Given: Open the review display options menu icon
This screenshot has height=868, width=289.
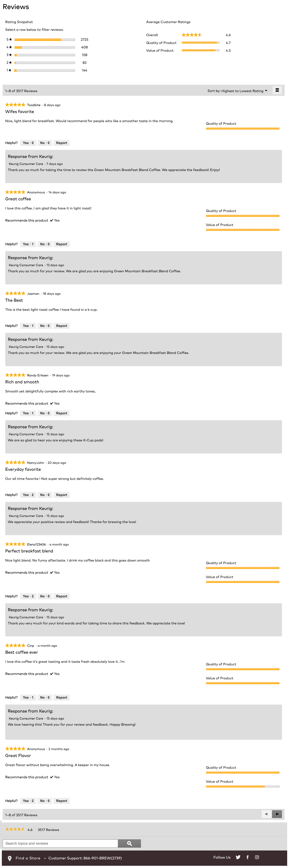Looking at the screenshot, I should [x=277, y=90].
